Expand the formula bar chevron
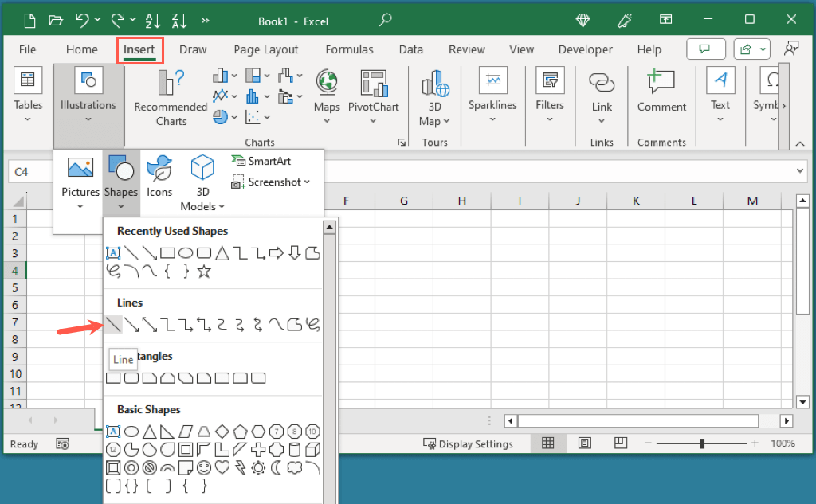 point(800,171)
